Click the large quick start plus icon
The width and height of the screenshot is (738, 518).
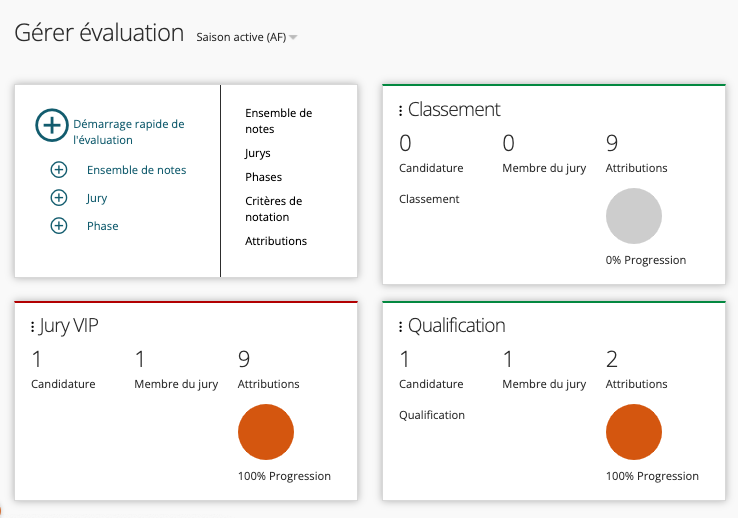pyautogui.click(x=52, y=125)
